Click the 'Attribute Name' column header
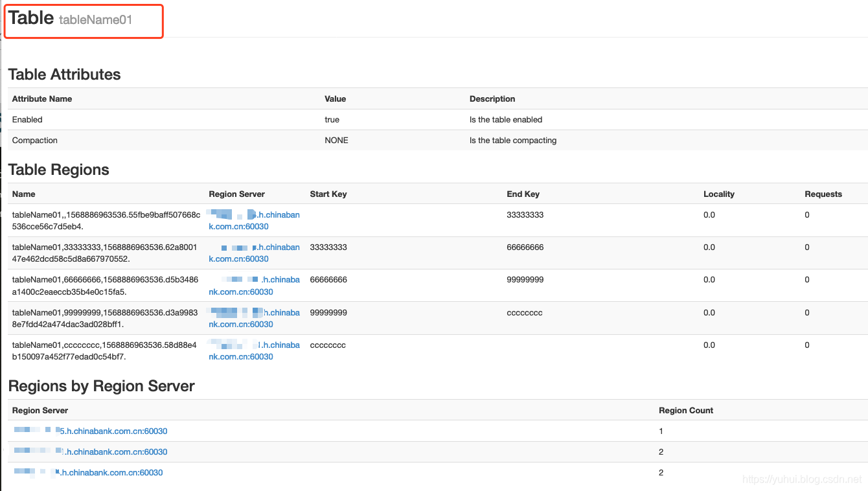 click(42, 99)
